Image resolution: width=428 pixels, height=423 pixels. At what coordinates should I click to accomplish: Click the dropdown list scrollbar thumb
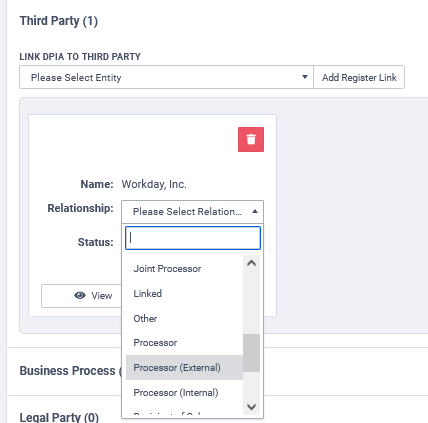pyautogui.click(x=251, y=353)
